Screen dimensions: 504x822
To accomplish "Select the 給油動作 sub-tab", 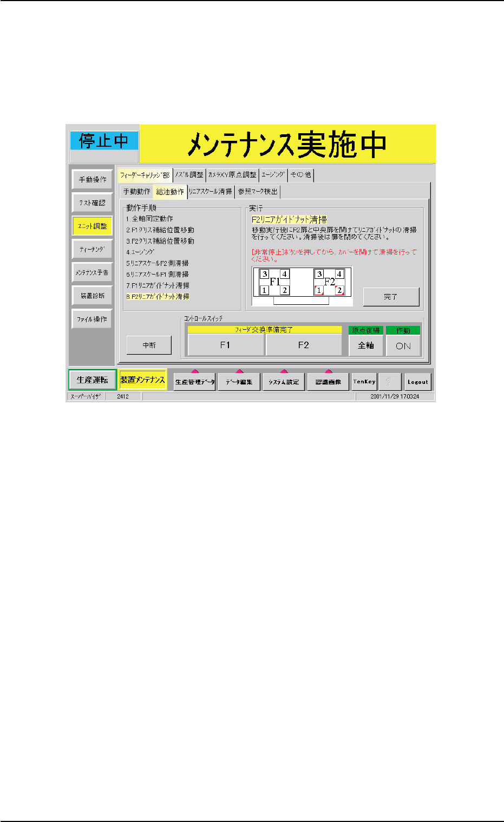I will click(170, 192).
